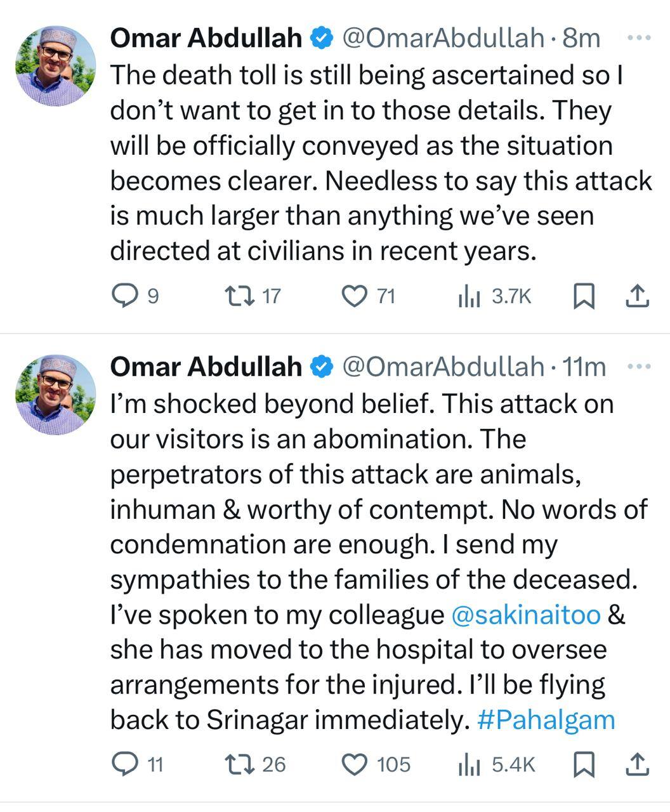This screenshot has height=812, width=670.
Task: Open the profile picture on the second tweet
Action: pos(56,394)
